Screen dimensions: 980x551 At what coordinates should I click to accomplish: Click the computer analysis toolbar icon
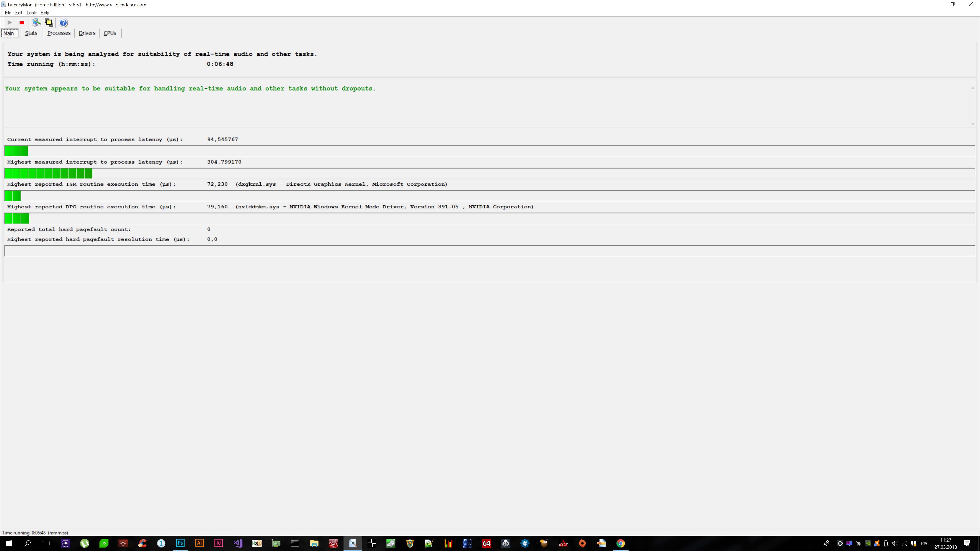pyautogui.click(x=36, y=23)
